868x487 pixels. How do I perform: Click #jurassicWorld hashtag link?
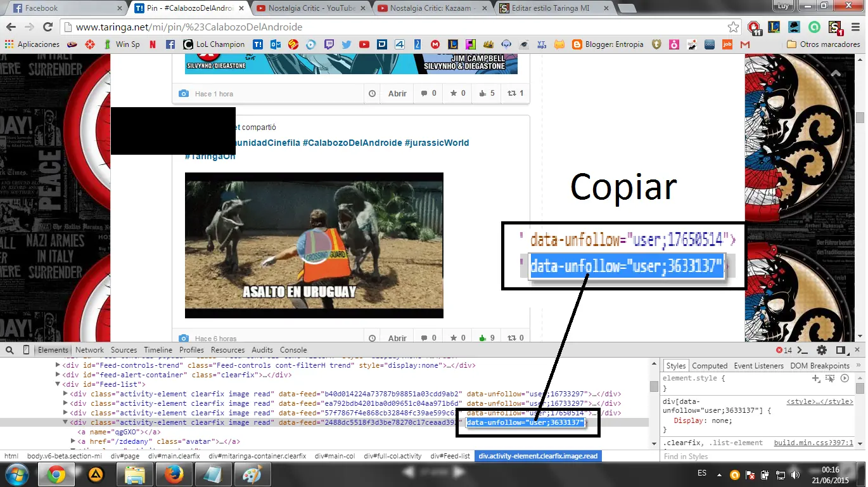tap(437, 143)
